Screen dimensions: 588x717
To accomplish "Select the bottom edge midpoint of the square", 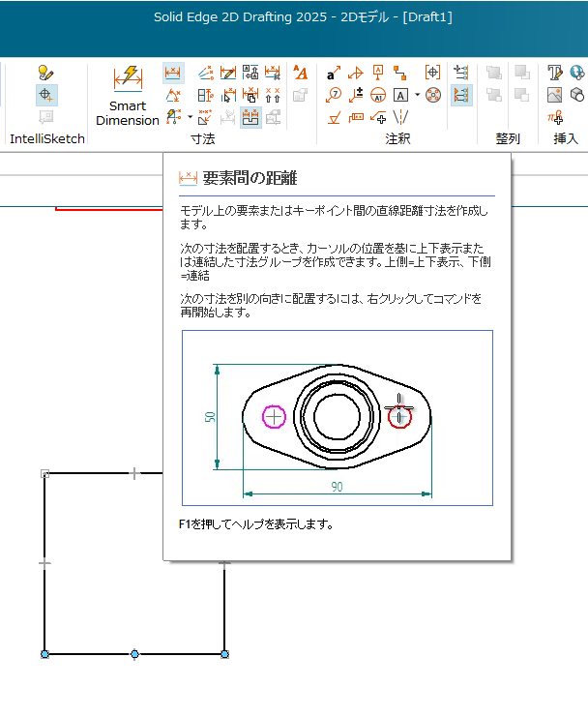I will (134, 654).
